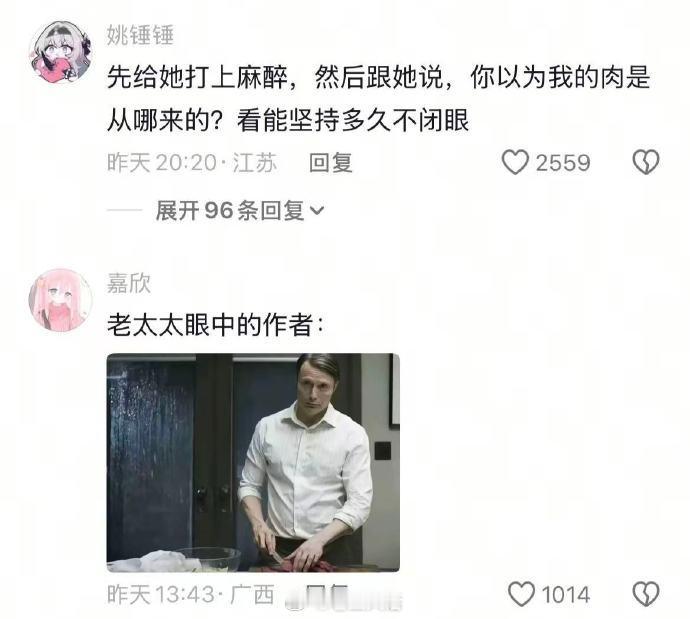Image resolution: width=690 pixels, height=619 pixels.
Task: Expand the 96 replies under the first comment
Action: 240,211
